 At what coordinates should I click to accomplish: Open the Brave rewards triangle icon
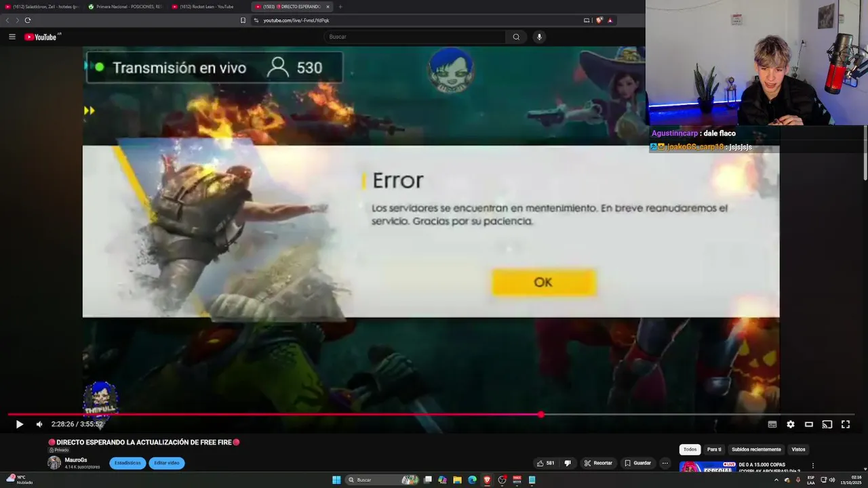click(610, 20)
